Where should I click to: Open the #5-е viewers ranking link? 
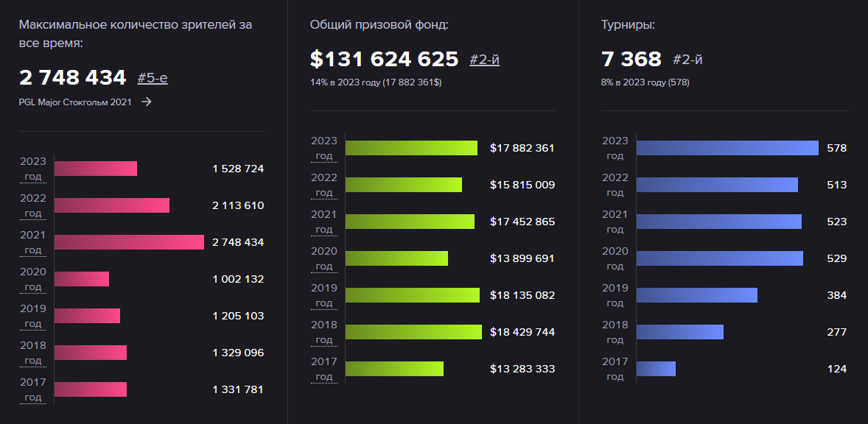[153, 77]
